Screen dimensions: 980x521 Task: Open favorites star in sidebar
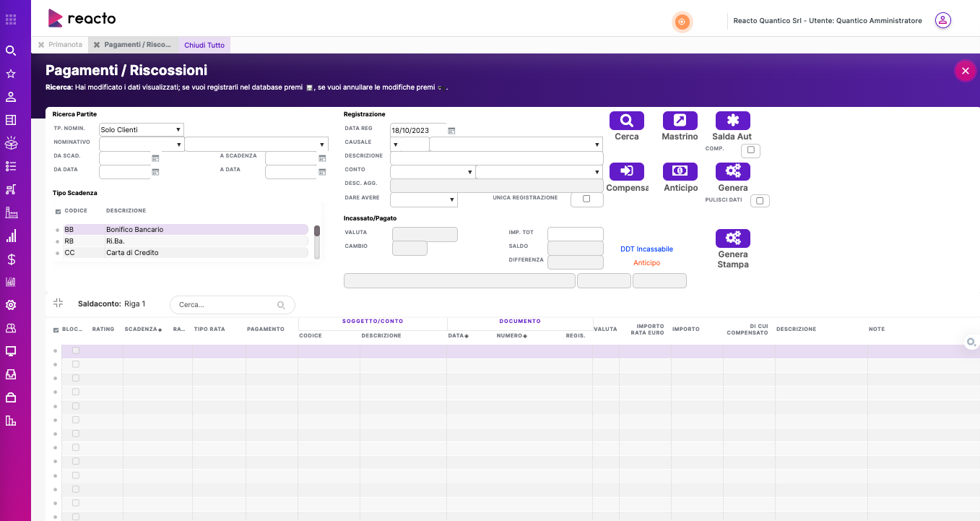[11, 74]
